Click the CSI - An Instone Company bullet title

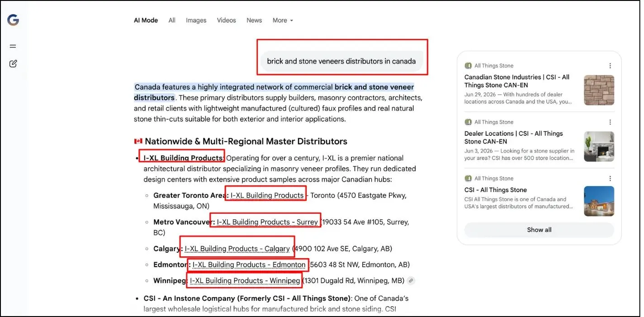(x=247, y=298)
